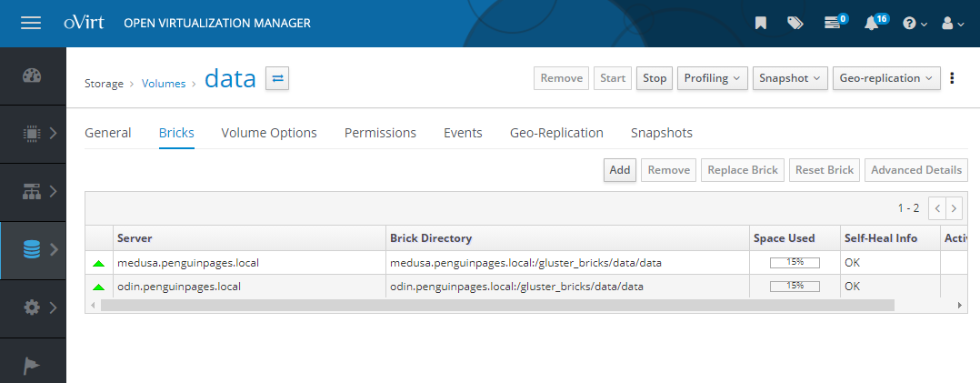Click the volume switch arrows icon
The image size is (980, 383).
click(x=277, y=79)
